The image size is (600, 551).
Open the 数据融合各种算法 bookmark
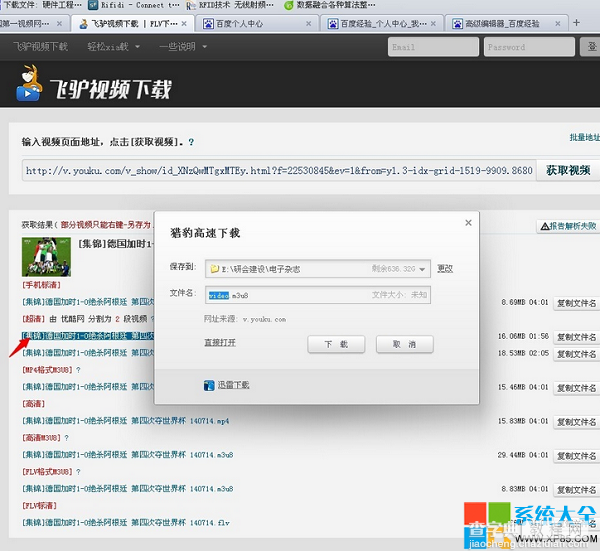click(330, 5)
